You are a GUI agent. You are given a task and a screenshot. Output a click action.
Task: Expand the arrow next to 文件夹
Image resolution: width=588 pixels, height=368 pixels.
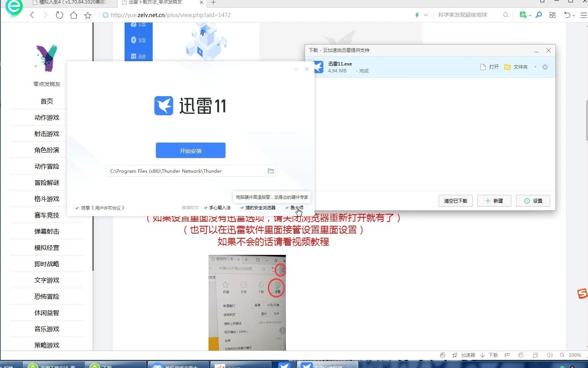(x=535, y=67)
